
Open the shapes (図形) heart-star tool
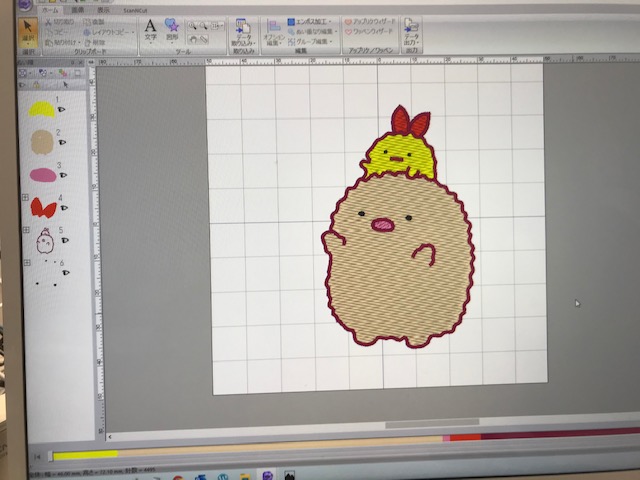[x=172, y=30]
